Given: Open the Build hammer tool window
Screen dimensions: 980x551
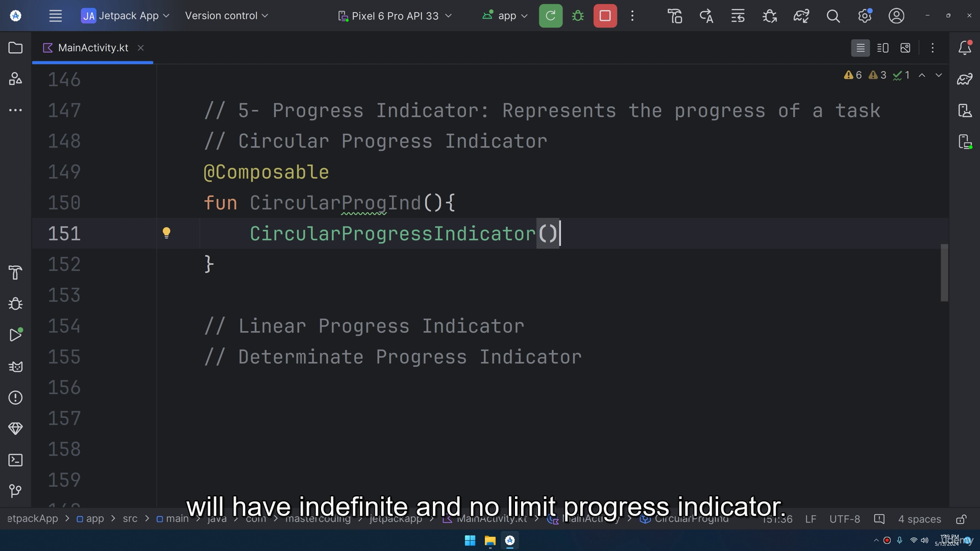Looking at the screenshot, I should point(15,272).
